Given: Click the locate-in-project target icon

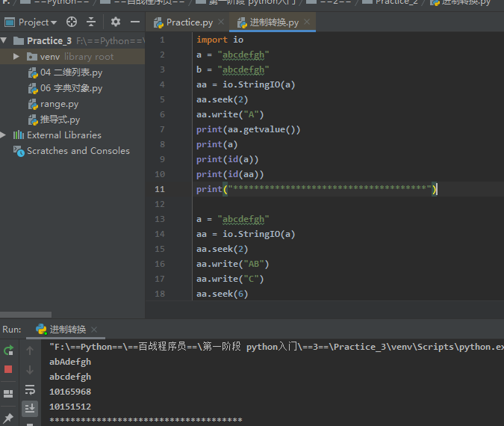Looking at the screenshot, I should click(x=72, y=22).
